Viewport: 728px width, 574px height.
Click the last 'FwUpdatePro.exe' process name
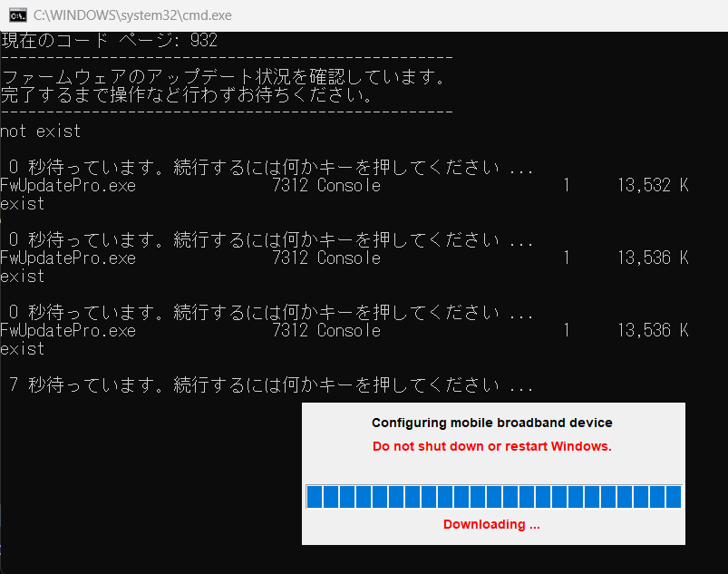pos(68,331)
